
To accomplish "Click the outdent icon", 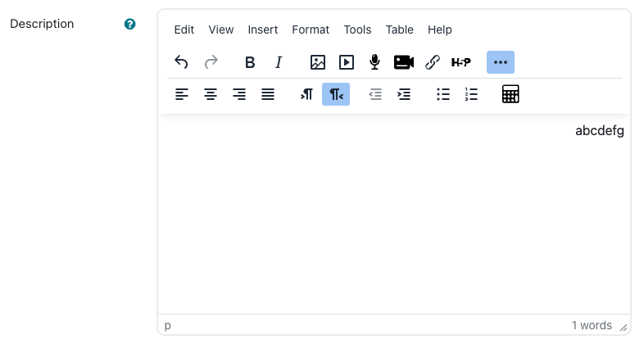I will click(x=375, y=94).
